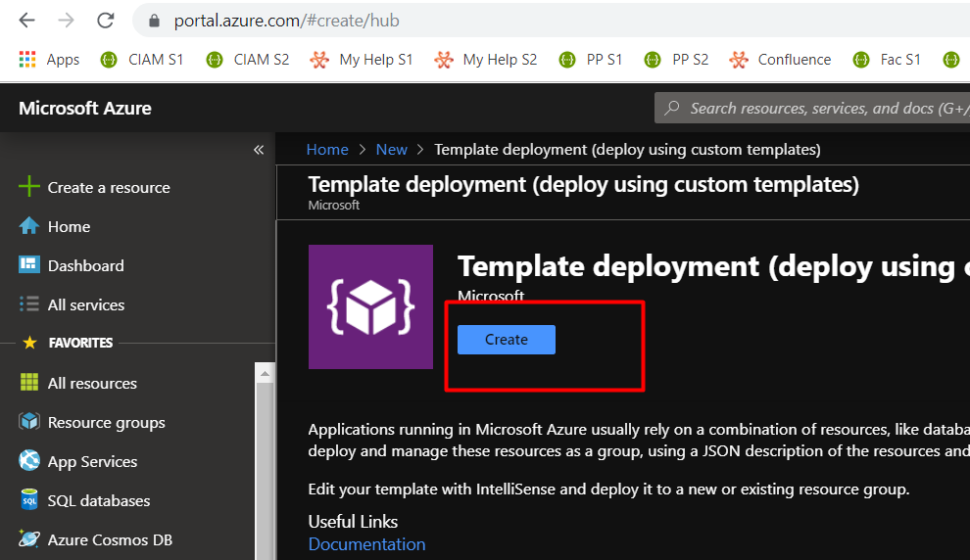Open the Fac S1 bookmark
The image size is (970, 560).
887,60
